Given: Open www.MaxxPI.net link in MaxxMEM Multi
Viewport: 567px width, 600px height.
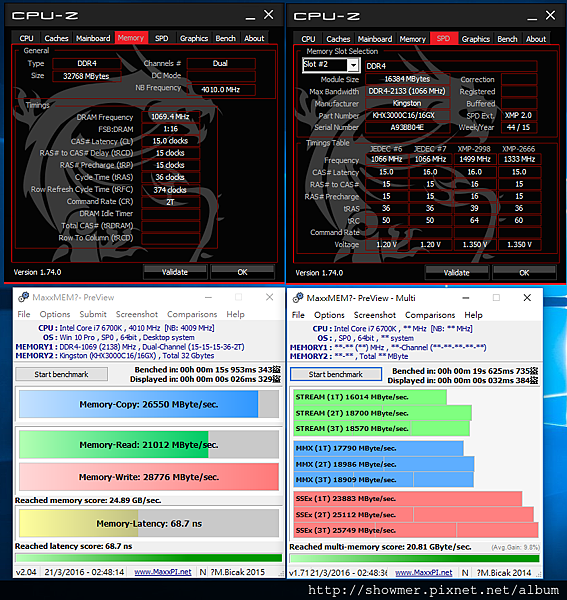Looking at the screenshot, I should [x=424, y=572].
